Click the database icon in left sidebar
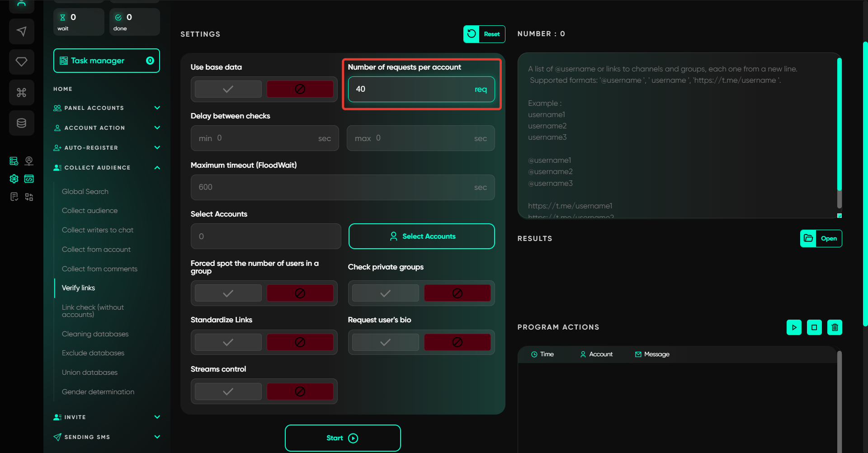This screenshot has height=453, width=868. (21, 123)
